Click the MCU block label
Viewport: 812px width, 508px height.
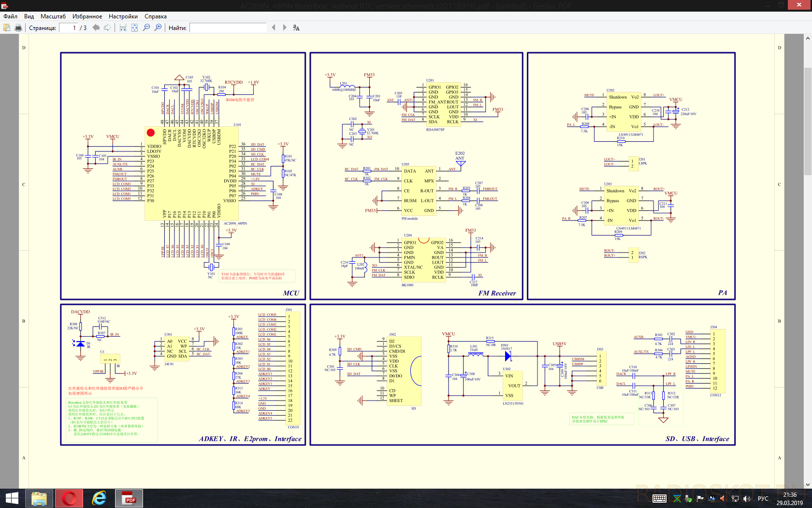(x=291, y=293)
